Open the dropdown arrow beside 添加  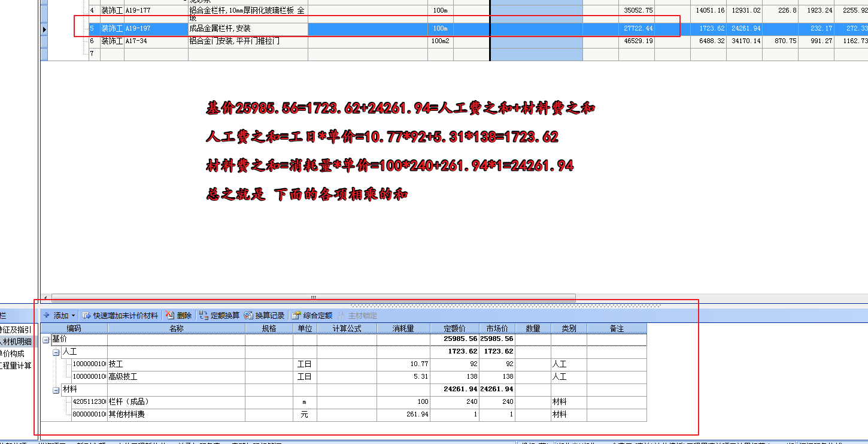tap(74, 315)
